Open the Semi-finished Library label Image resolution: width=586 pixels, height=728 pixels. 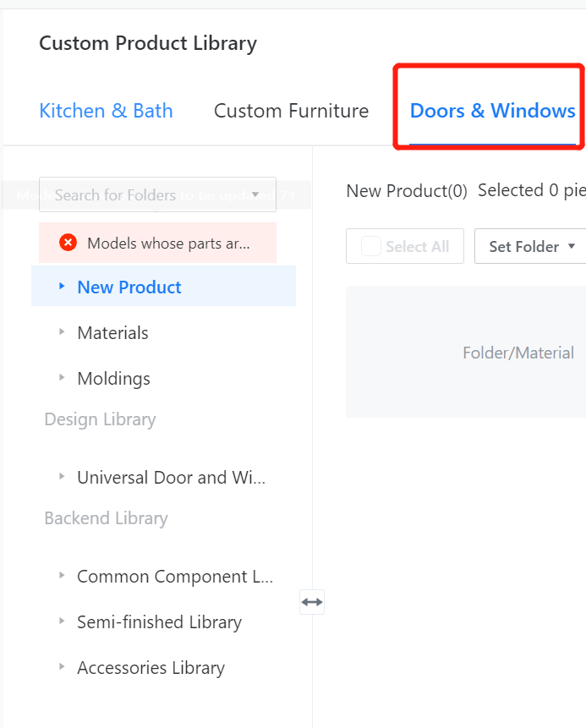[159, 622]
